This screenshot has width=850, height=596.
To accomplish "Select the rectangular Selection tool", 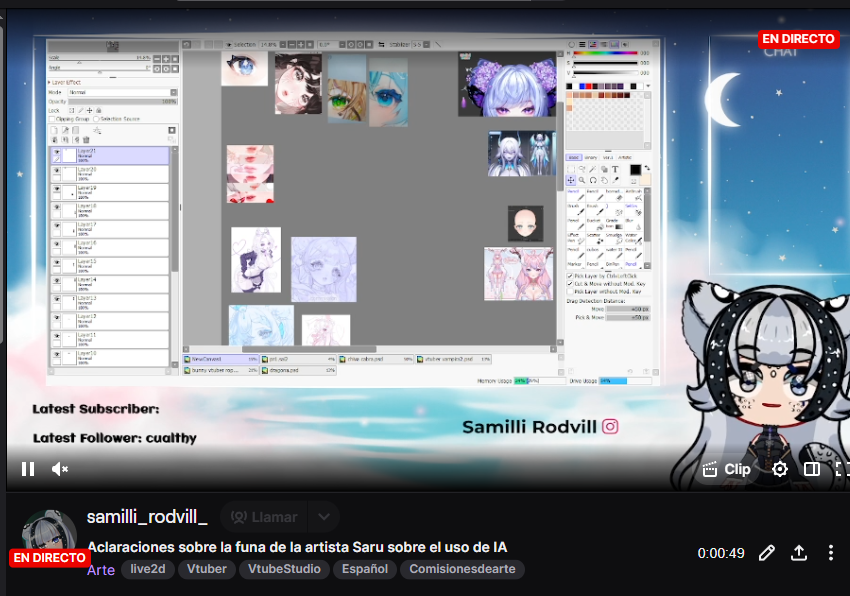I will coord(571,169).
